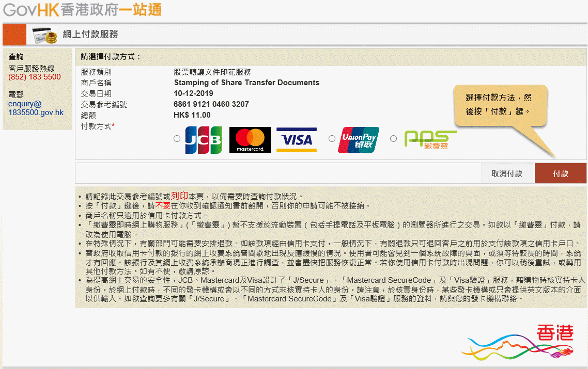
Task: Click transaction reference 6861 9121 0460 3207
Action: pyautogui.click(x=211, y=104)
